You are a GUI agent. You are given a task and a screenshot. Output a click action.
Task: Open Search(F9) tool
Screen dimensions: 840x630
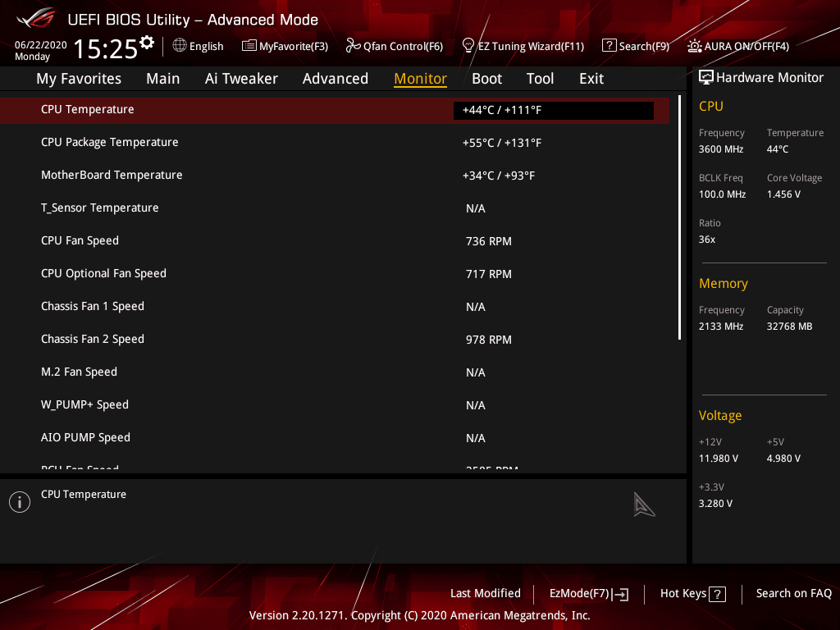tap(644, 46)
